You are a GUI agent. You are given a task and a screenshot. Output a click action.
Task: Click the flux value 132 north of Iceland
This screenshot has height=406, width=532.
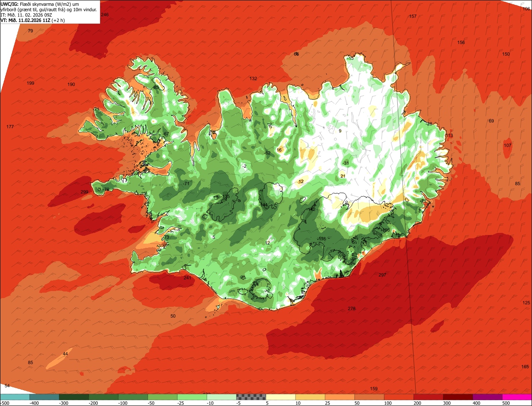(253, 78)
